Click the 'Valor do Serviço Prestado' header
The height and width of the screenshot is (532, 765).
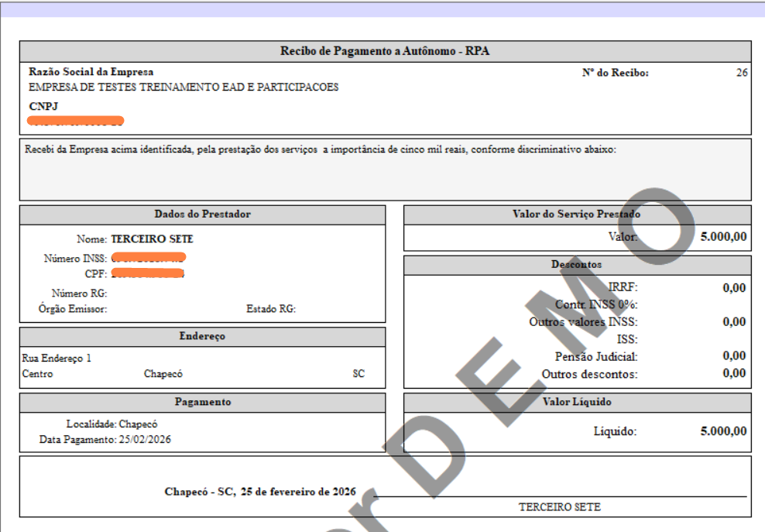[577, 215]
